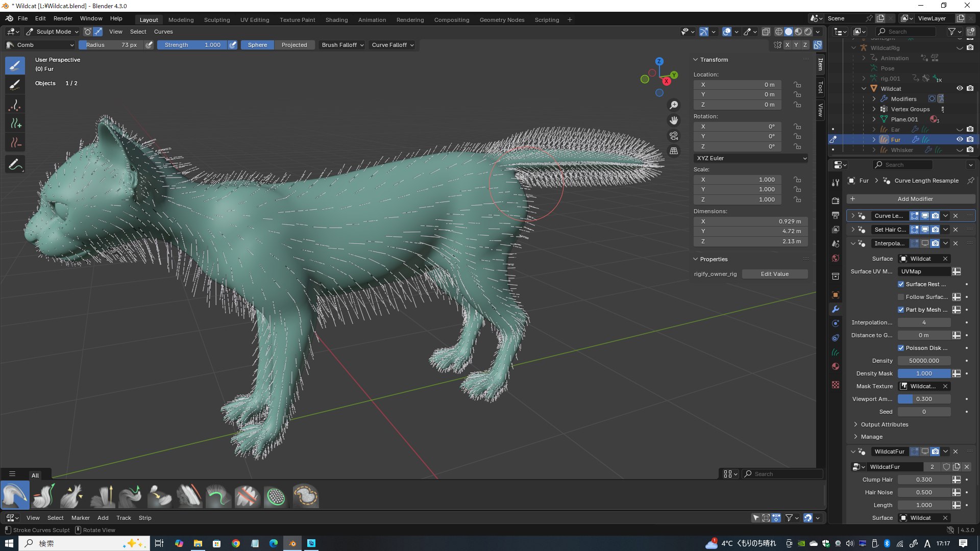Select the Projected falloff shape button

coord(294,45)
